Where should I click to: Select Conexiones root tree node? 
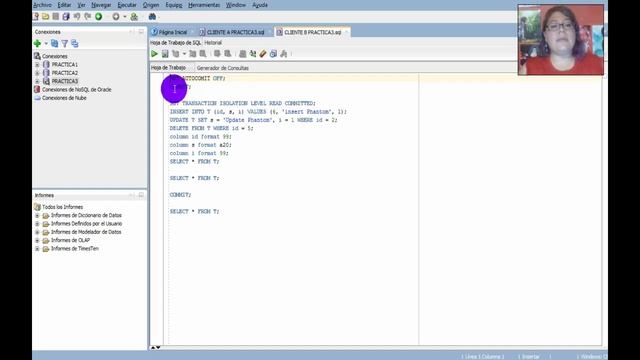pyautogui.click(x=55, y=56)
